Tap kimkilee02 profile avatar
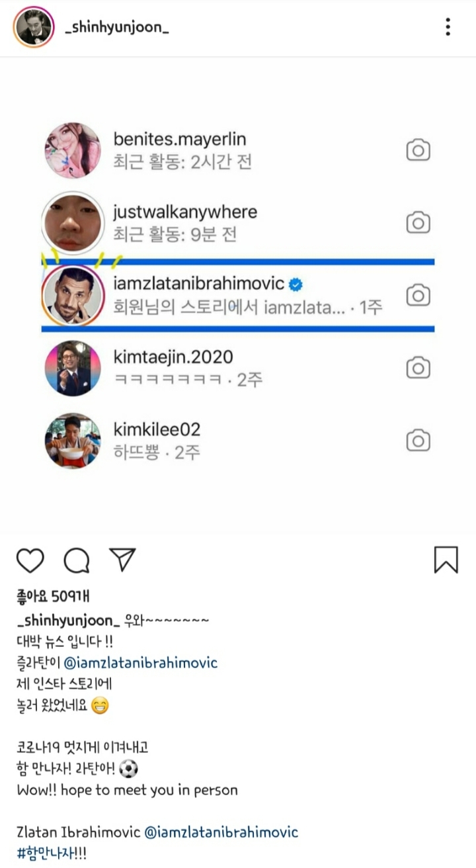The height and width of the screenshot is (868, 476). [x=73, y=441]
